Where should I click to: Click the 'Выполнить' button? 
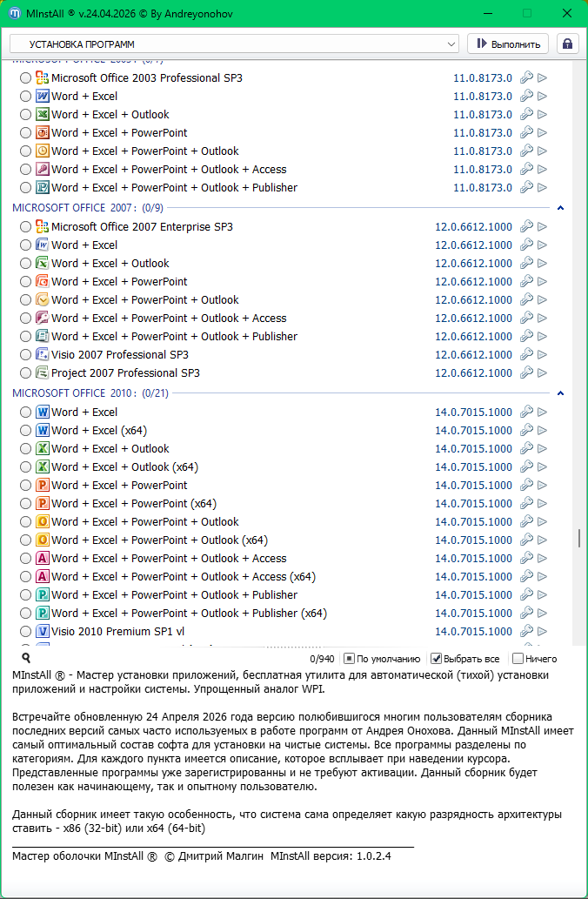pos(508,44)
